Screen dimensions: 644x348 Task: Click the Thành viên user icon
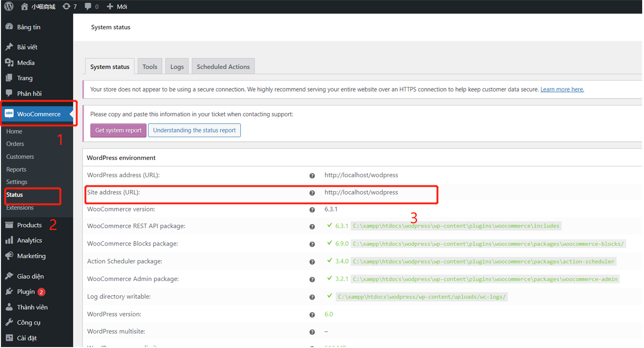point(9,307)
